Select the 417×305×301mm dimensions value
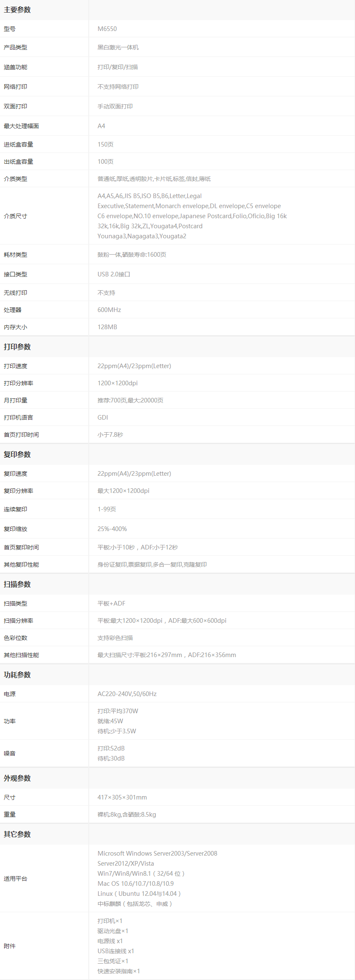 click(122, 797)
